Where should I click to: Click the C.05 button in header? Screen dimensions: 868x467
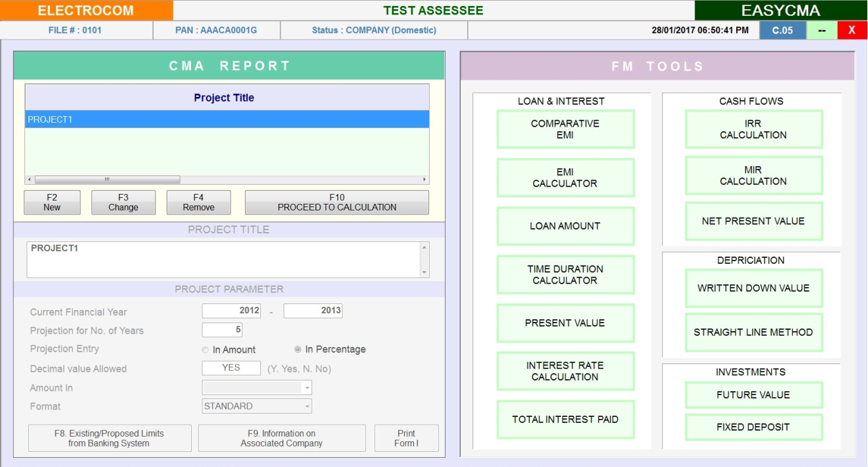click(x=782, y=30)
